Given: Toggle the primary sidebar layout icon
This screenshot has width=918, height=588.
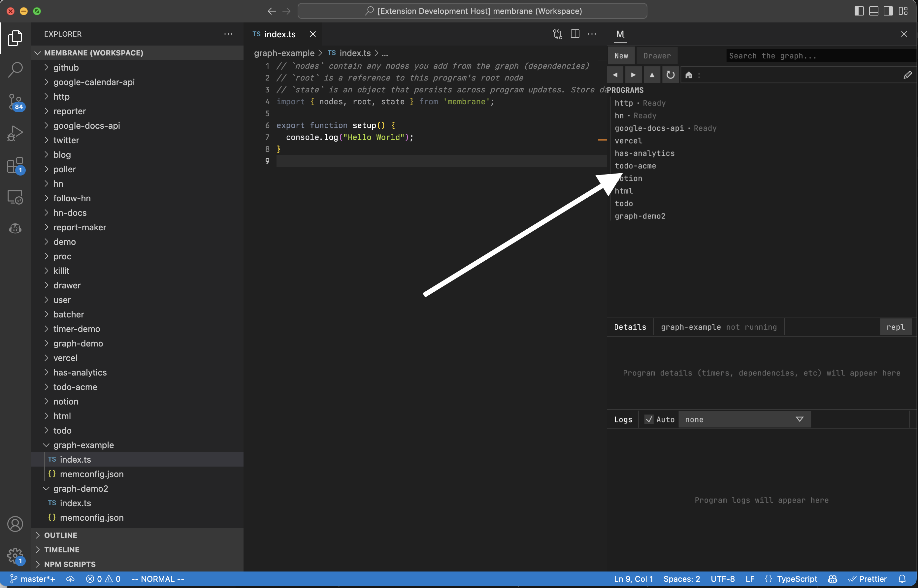Looking at the screenshot, I should point(859,11).
